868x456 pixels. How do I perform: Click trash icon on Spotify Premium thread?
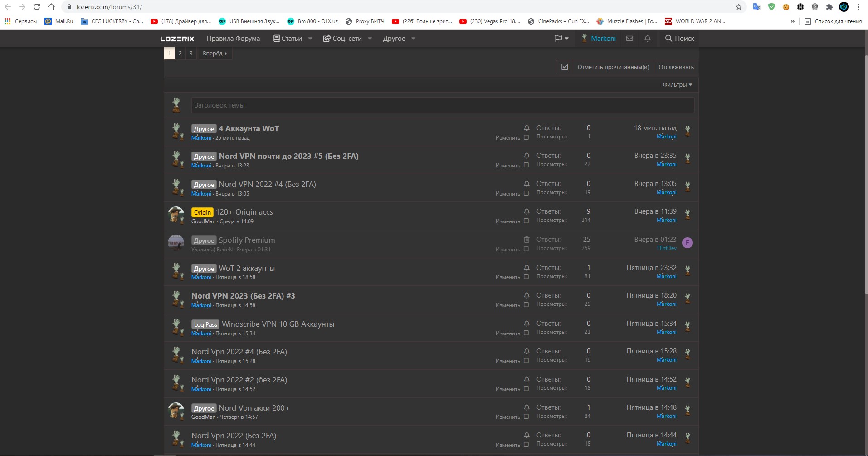[x=527, y=240]
